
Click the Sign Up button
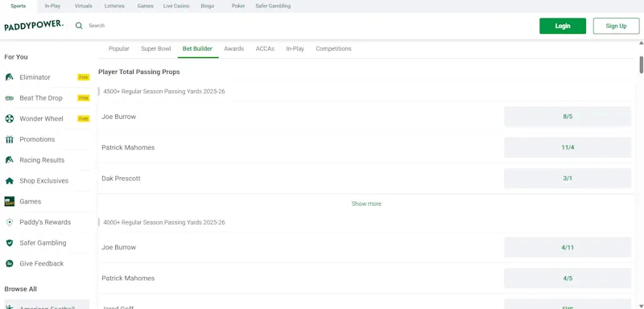coord(616,26)
